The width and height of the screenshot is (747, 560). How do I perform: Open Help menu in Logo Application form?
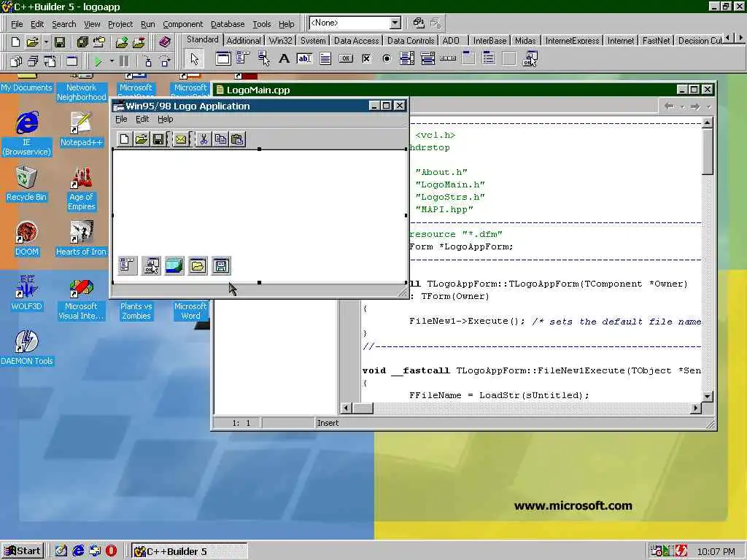[166, 119]
